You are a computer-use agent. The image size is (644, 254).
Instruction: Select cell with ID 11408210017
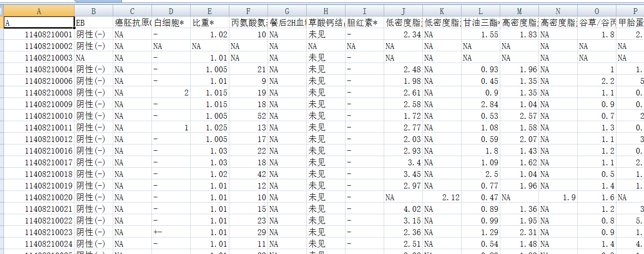pyautogui.click(x=39, y=162)
